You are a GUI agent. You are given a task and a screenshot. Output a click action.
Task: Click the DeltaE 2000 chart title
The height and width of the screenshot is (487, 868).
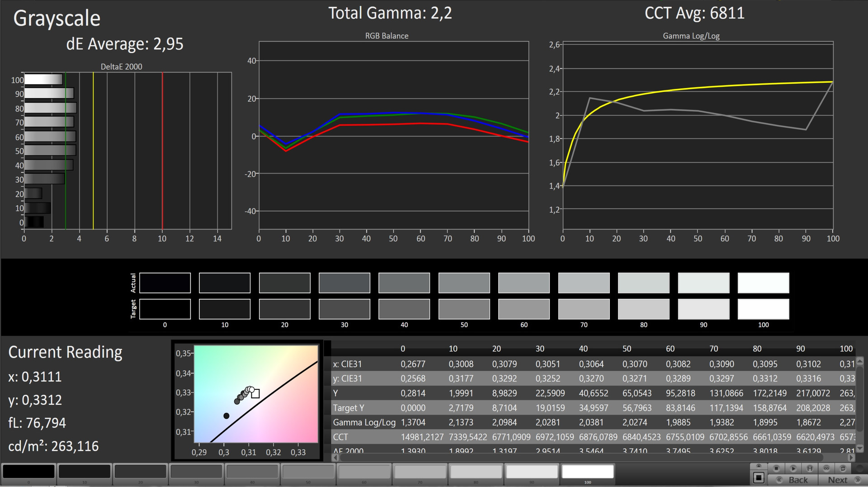[121, 66]
